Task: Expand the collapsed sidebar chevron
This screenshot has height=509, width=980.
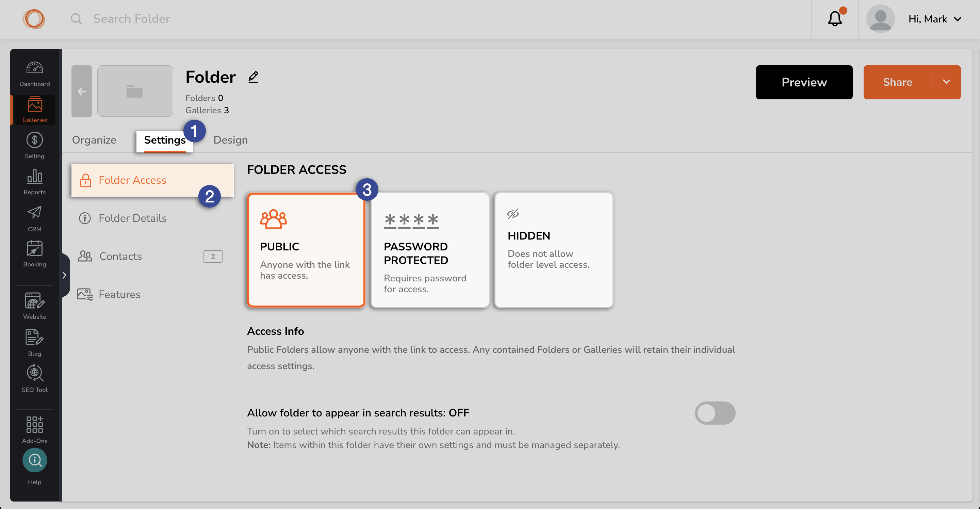Action: [x=64, y=275]
